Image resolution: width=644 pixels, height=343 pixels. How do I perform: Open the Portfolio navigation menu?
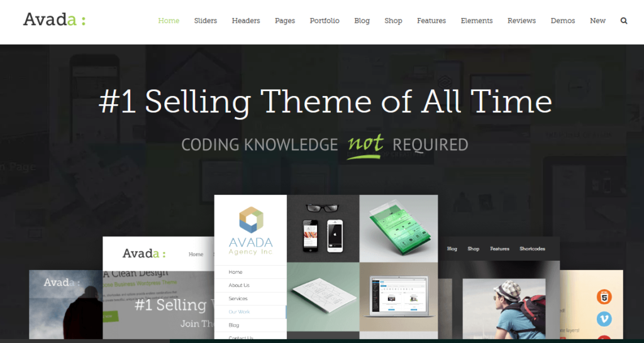click(x=325, y=21)
